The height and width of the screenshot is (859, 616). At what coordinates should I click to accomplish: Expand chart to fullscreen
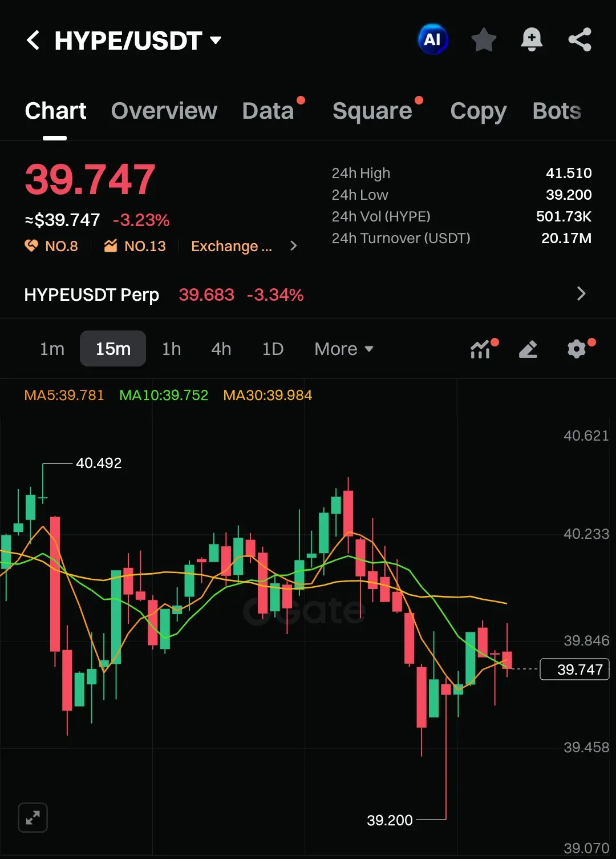(33, 817)
